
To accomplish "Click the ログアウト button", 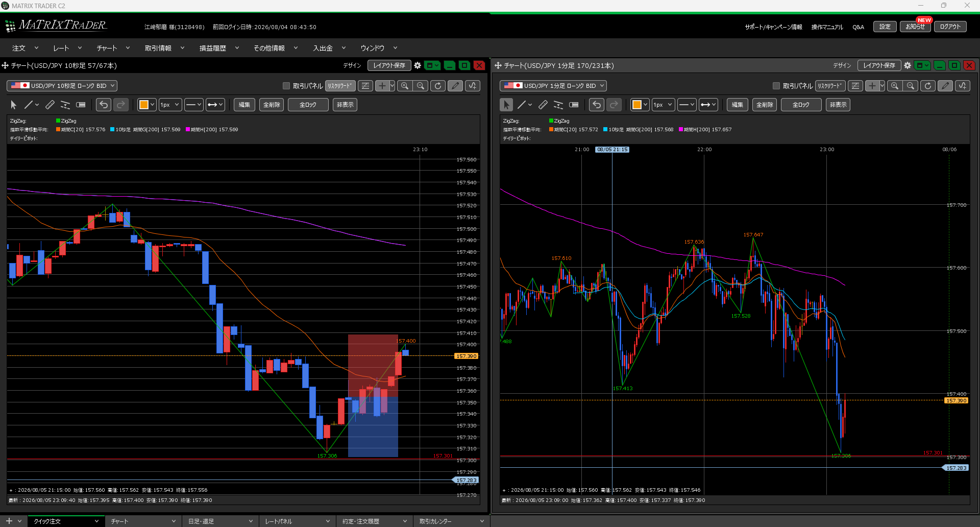I will (950, 27).
